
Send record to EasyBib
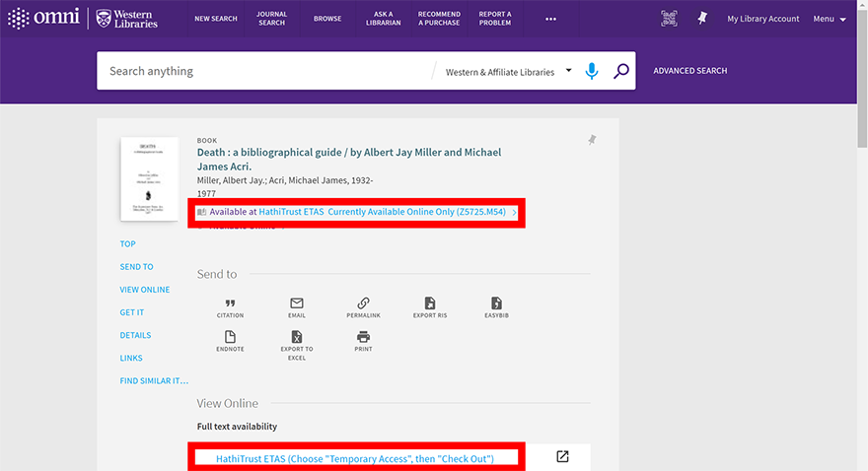tap(496, 307)
